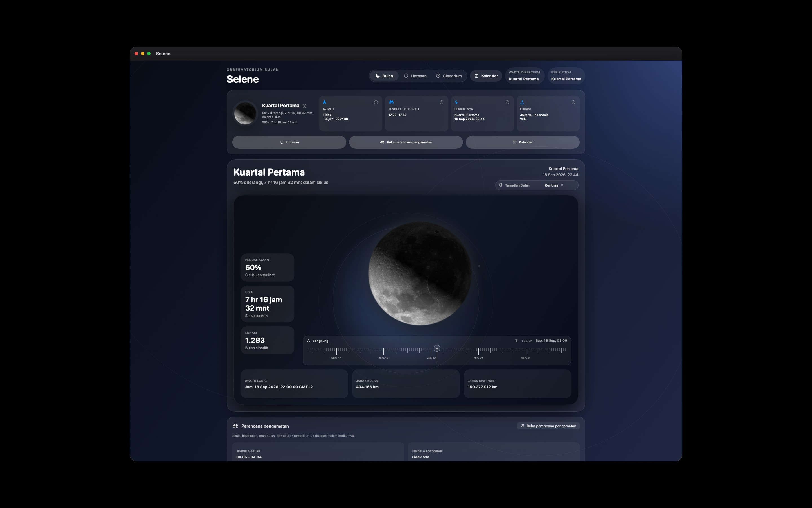Image resolution: width=812 pixels, height=508 pixels.
Task: Select the Bulan tab
Action: pos(384,76)
